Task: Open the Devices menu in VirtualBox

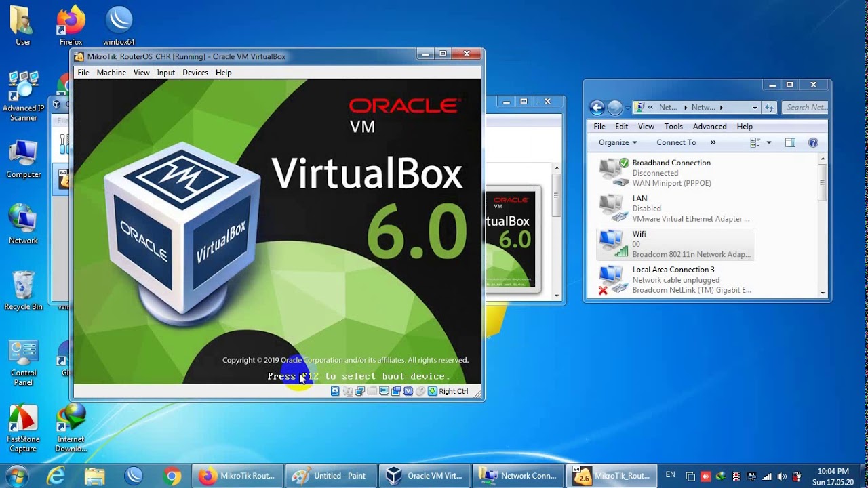Action: tap(195, 73)
